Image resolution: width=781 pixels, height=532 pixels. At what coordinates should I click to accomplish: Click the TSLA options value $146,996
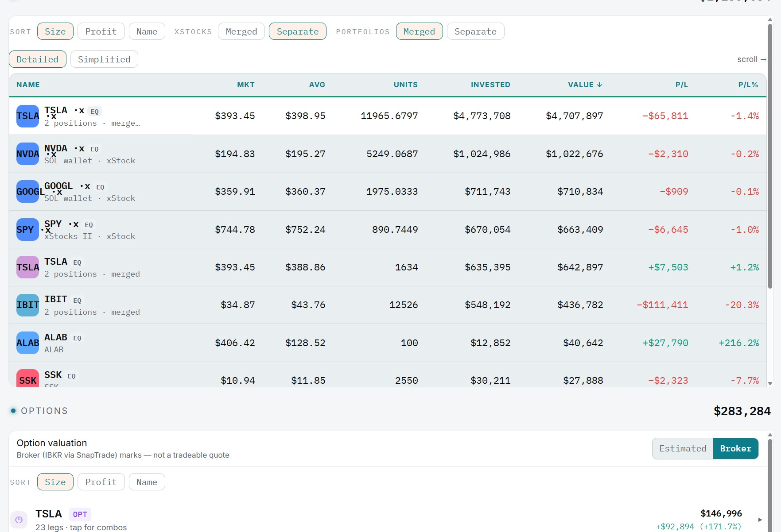tap(721, 513)
